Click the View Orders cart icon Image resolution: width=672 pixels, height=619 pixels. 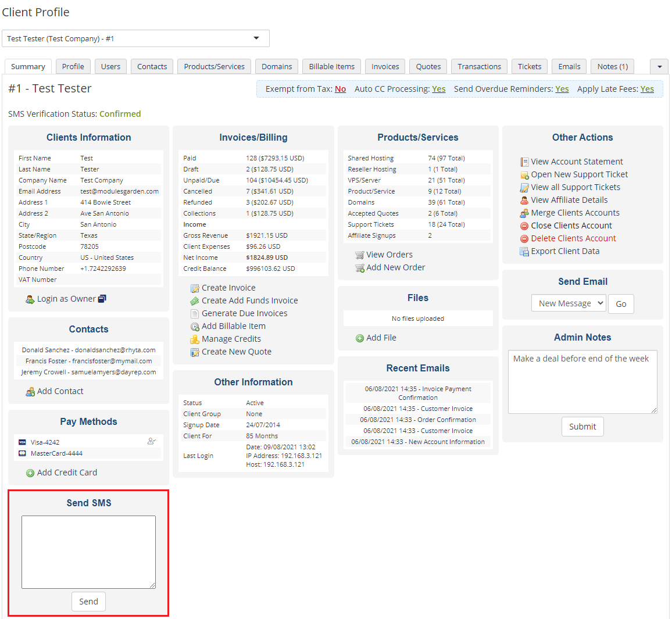tap(360, 255)
